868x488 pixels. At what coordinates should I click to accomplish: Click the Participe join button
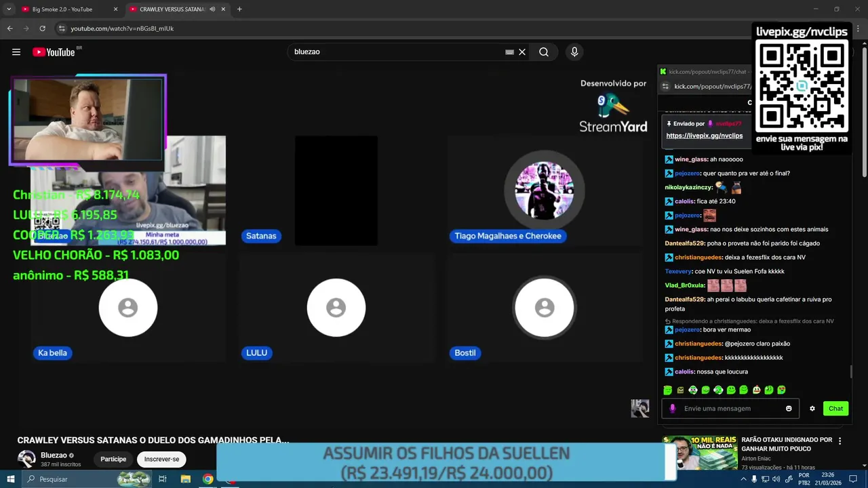pos(113,459)
